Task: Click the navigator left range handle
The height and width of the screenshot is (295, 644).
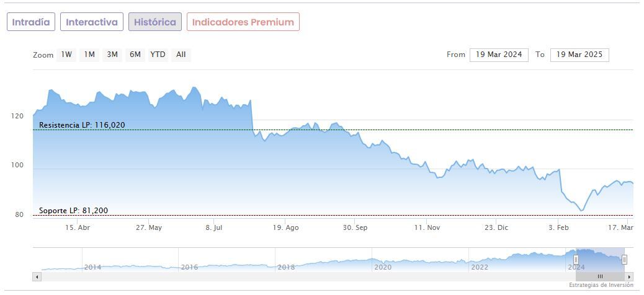Action: 576,260
